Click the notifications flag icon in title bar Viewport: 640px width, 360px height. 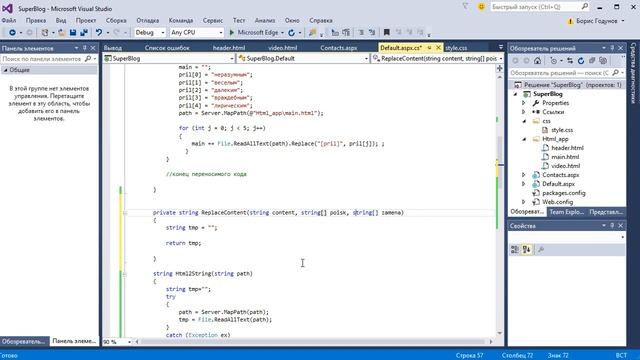click(465, 7)
